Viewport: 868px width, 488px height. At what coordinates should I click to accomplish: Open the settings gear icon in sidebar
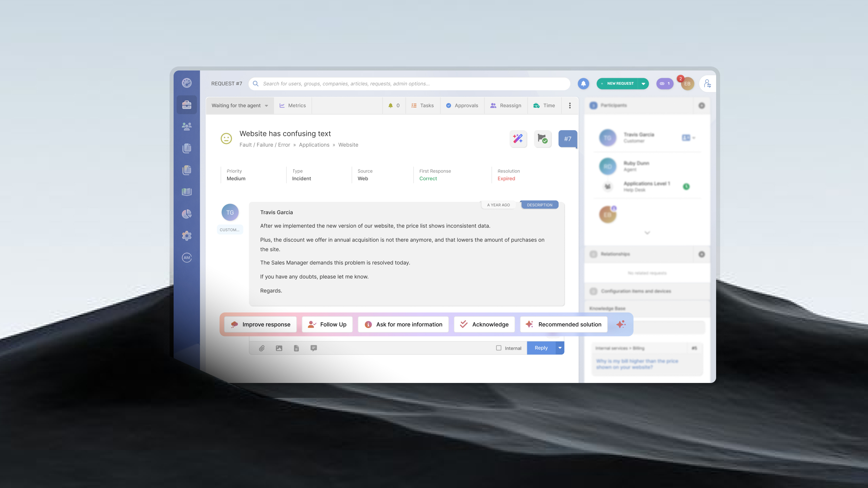(186, 236)
